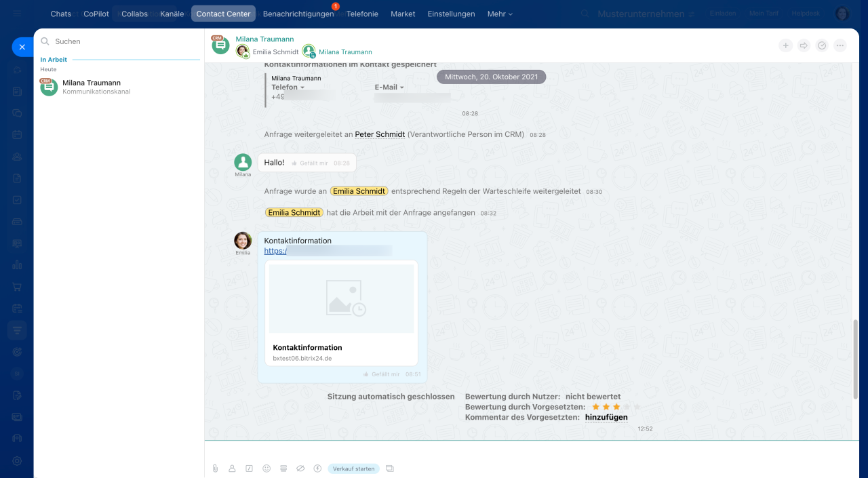Open the Market tab

click(403, 14)
